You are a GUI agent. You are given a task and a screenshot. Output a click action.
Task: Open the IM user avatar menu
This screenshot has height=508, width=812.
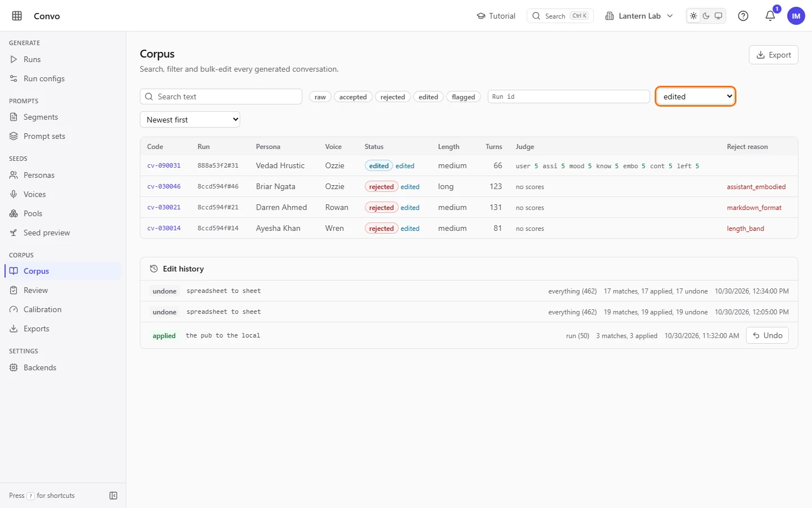pos(796,16)
